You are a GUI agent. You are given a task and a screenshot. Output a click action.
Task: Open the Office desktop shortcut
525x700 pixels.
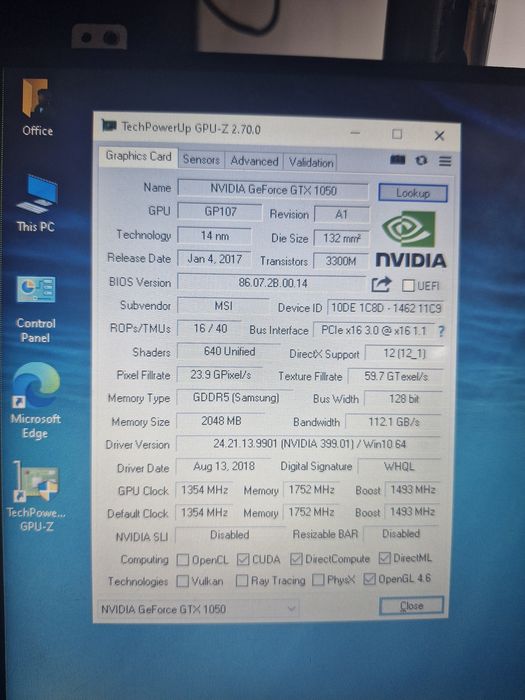click(x=37, y=108)
